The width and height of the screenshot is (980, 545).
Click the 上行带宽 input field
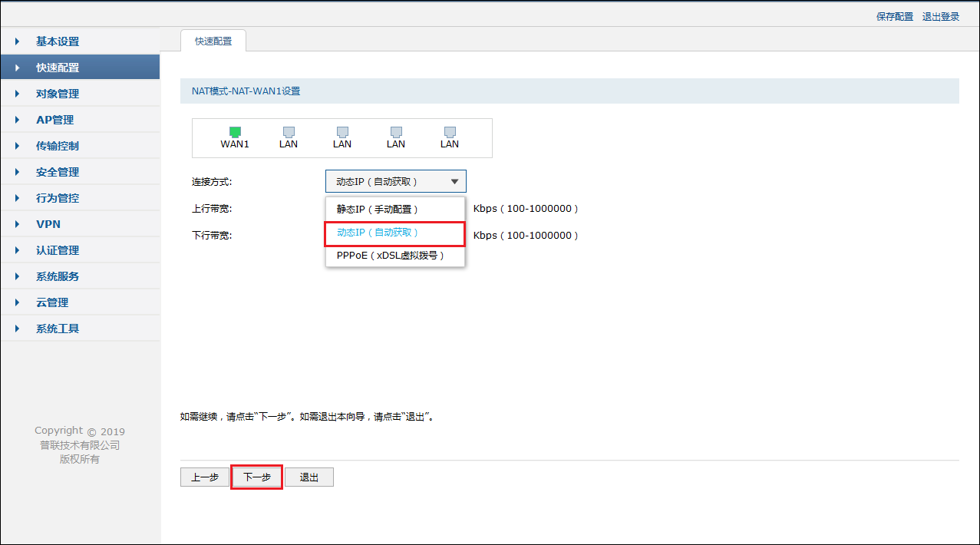click(x=394, y=208)
